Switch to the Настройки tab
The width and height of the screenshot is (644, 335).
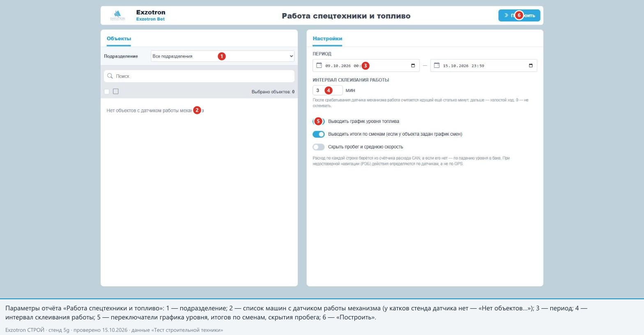pyautogui.click(x=327, y=39)
